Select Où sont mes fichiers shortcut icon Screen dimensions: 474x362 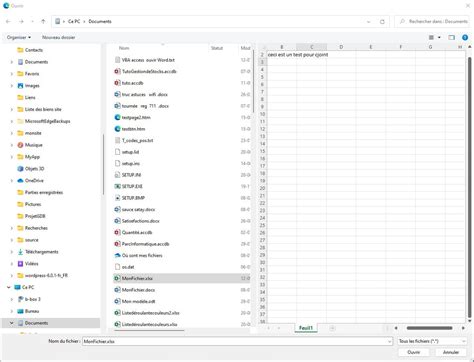(x=117, y=255)
